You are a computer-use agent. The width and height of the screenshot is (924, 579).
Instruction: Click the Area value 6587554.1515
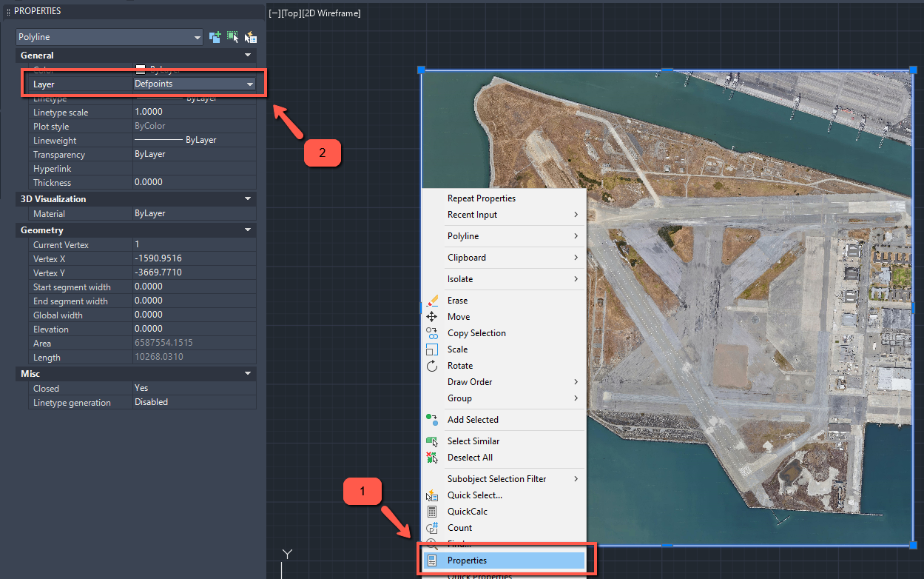195,344
